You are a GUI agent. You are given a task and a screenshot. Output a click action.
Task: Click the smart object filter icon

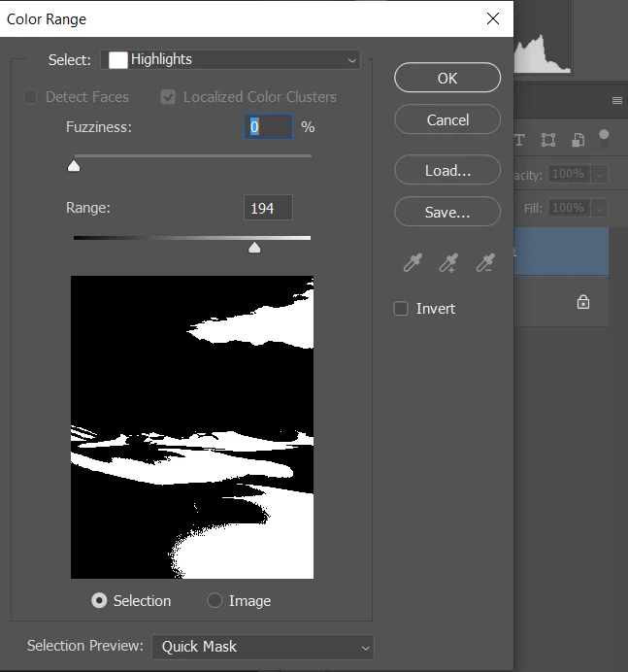pyautogui.click(x=578, y=140)
